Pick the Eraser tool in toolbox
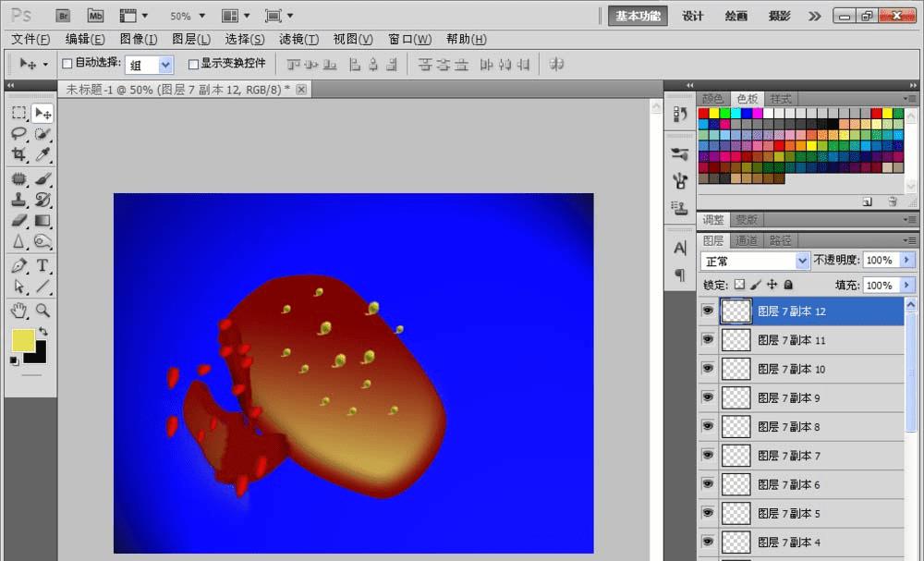The height and width of the screenshot is (561, 924). (x=18, y=221)
